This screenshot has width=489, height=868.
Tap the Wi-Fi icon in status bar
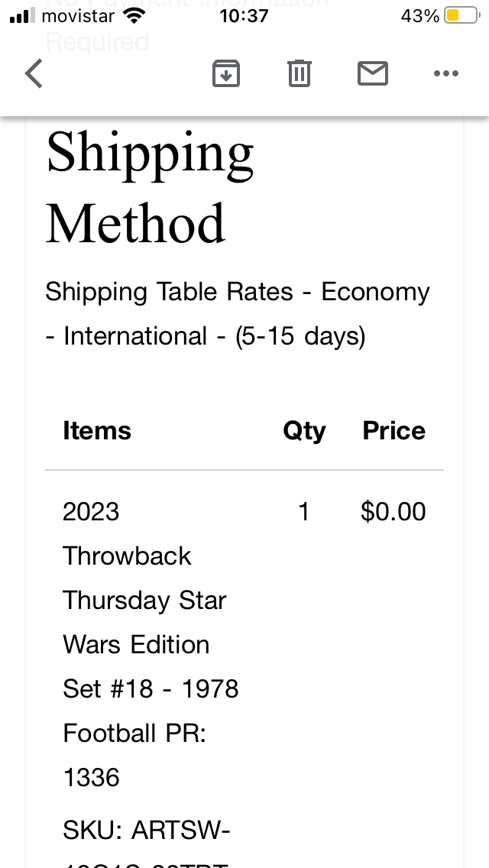(x=134, y=16)
